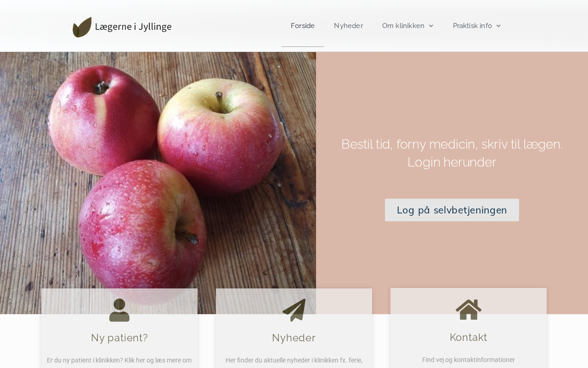Open the Nyheder card heading
The width and height of the screenshot is (588, 368).
coord(294,338)
